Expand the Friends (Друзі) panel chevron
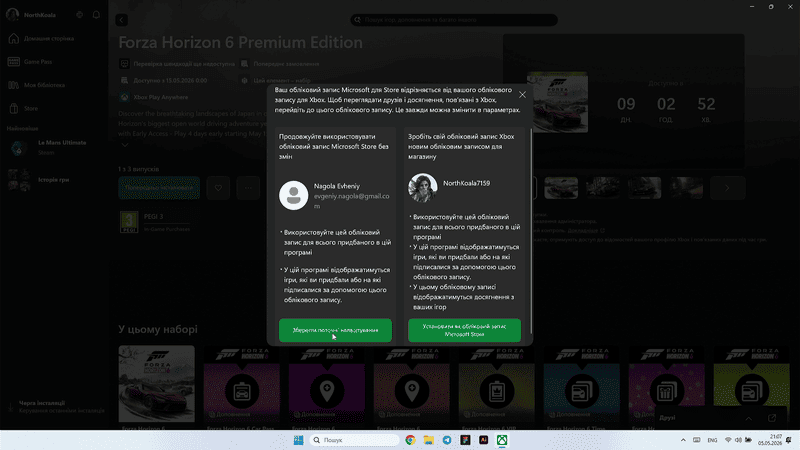The width and height of the screenshot is (800, 450). (748, 418)
